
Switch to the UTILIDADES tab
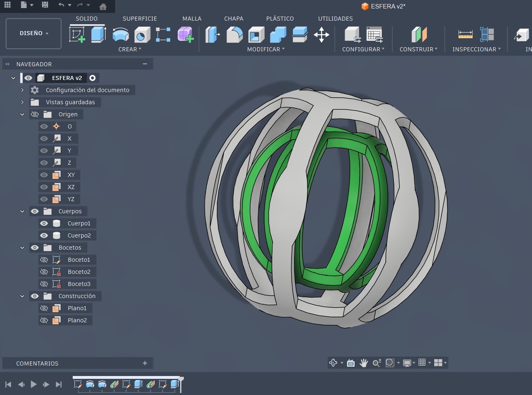[336, 19]
